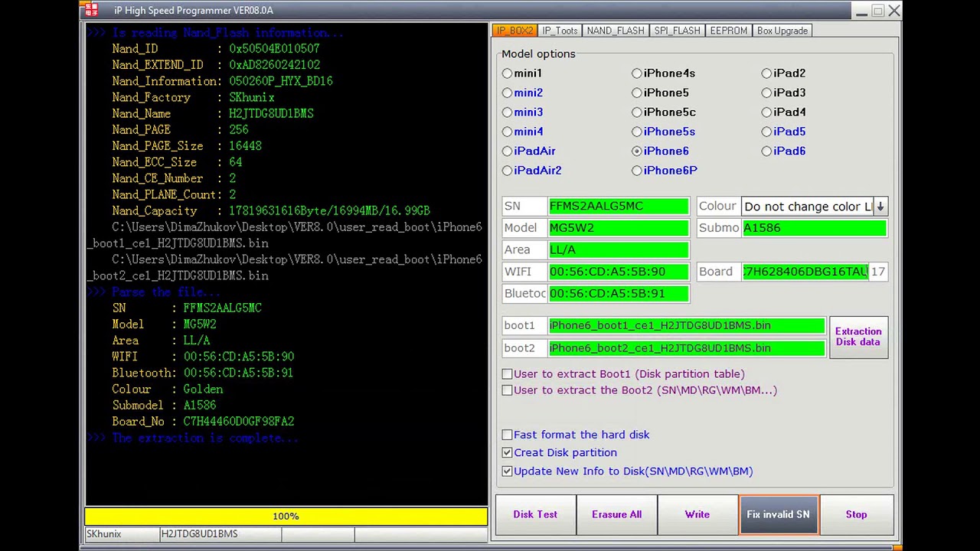This screenshot has height=551, width=980.
Task: Open the NAND_FLASH tab
Action: pyautogui.click(x=616, y=31)
